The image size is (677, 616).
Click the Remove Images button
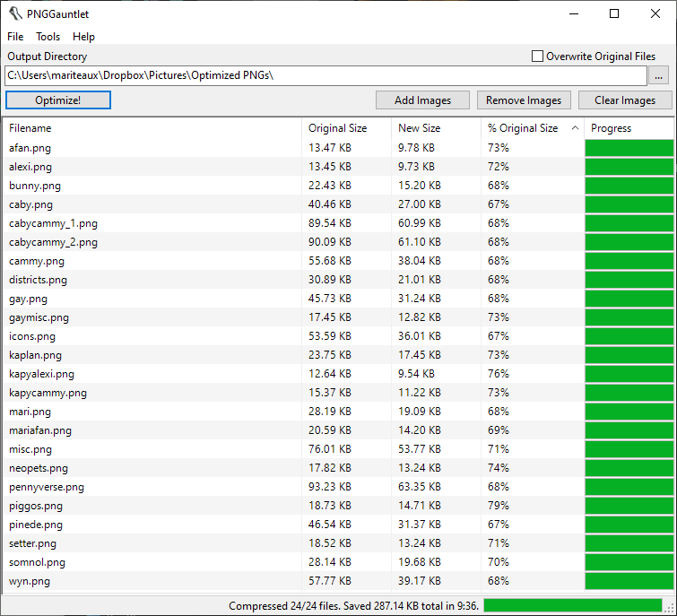pyautogui.click(x=525, y=100)
